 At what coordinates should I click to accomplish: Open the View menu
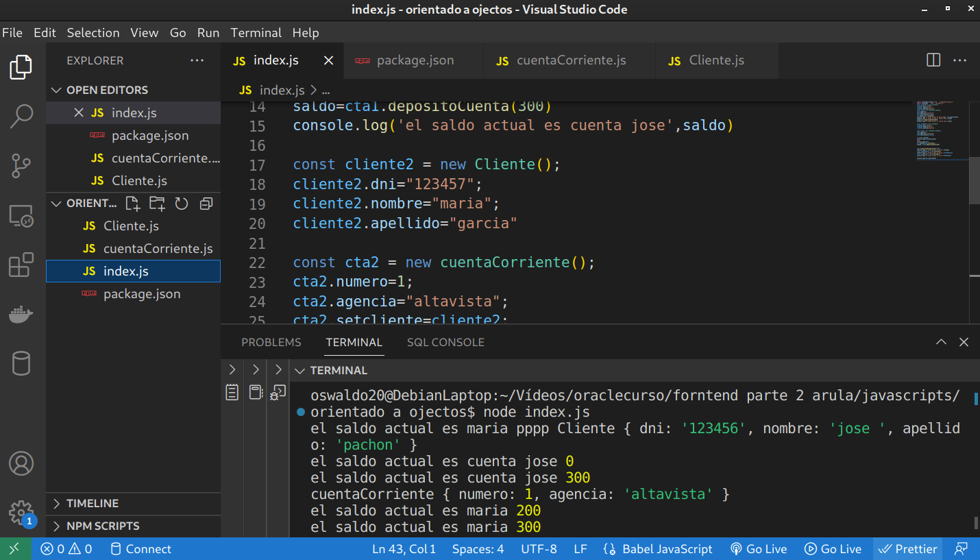point(145,32)
